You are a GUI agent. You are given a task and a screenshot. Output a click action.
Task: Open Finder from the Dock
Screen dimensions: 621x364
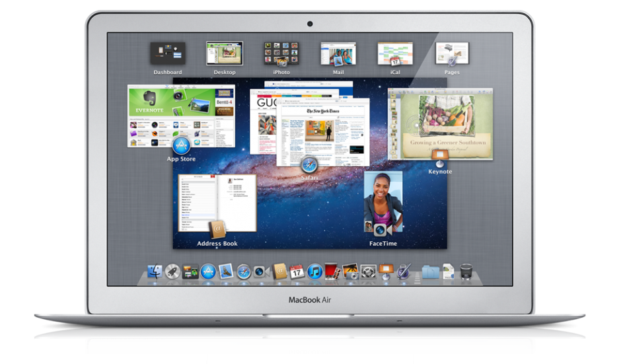pyautogui.click(x=156, y=271)
